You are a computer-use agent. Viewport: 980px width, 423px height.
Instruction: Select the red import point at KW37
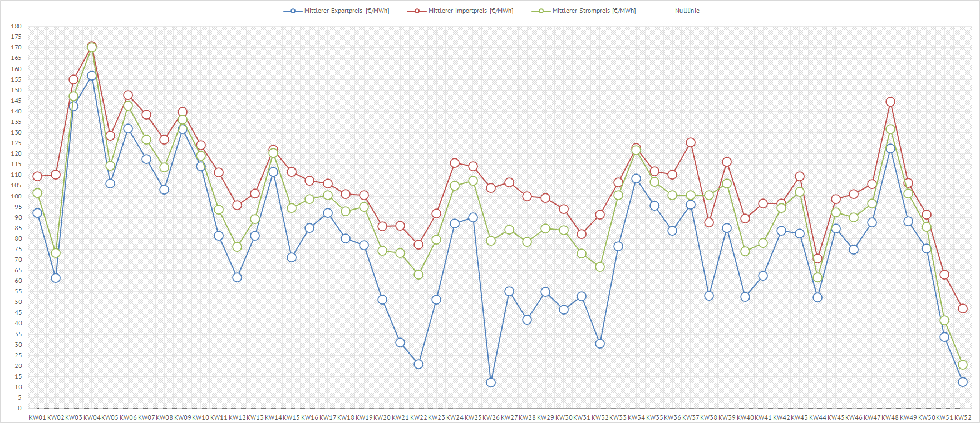(x=691, y=142)
